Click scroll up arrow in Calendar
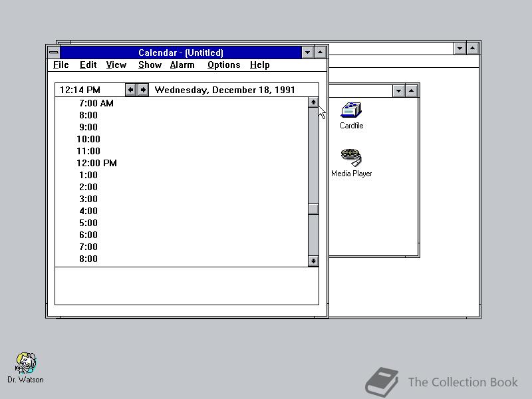This screenshot has height=399, width=532. [313, 102]
